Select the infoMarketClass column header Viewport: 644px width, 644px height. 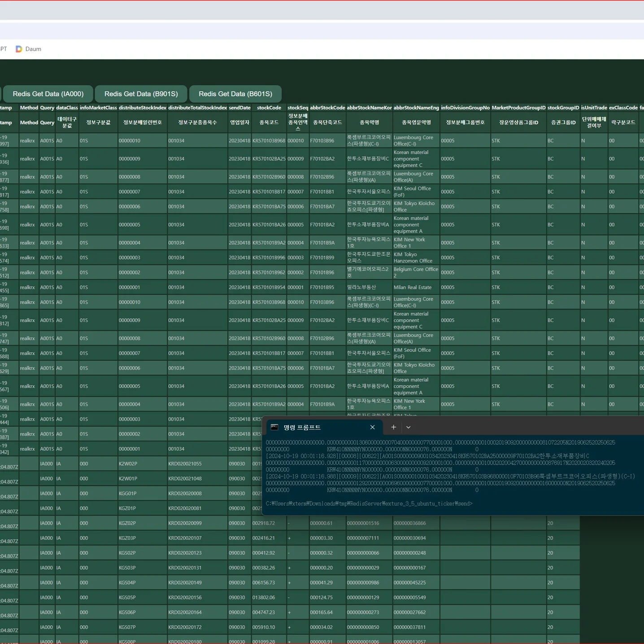tap(98, 108)
